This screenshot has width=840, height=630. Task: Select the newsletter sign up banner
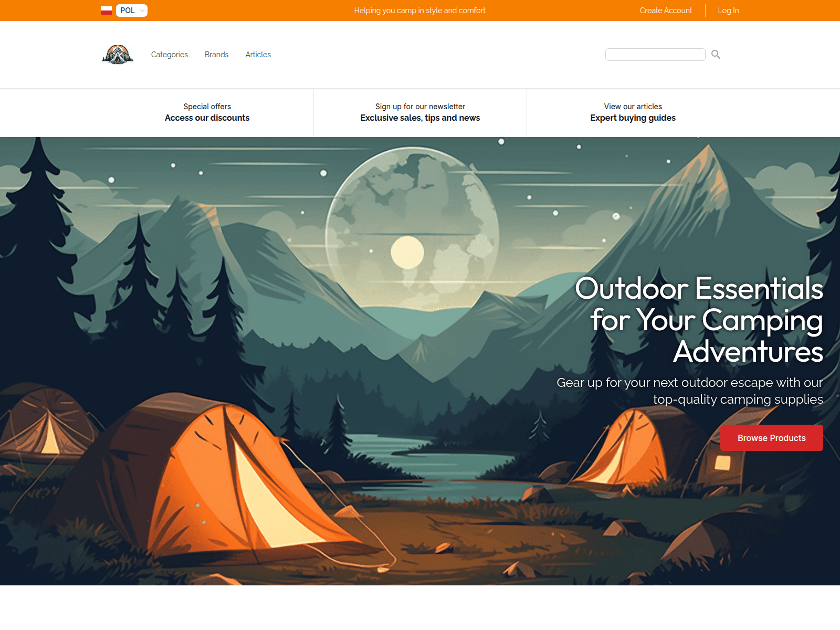[420, 112]
